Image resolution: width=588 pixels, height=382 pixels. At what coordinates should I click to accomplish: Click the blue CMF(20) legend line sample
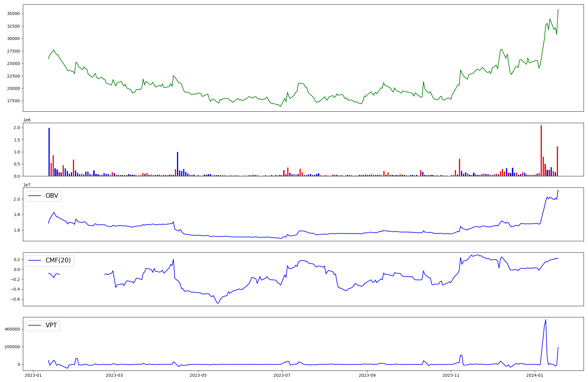[x=35, y=261]
